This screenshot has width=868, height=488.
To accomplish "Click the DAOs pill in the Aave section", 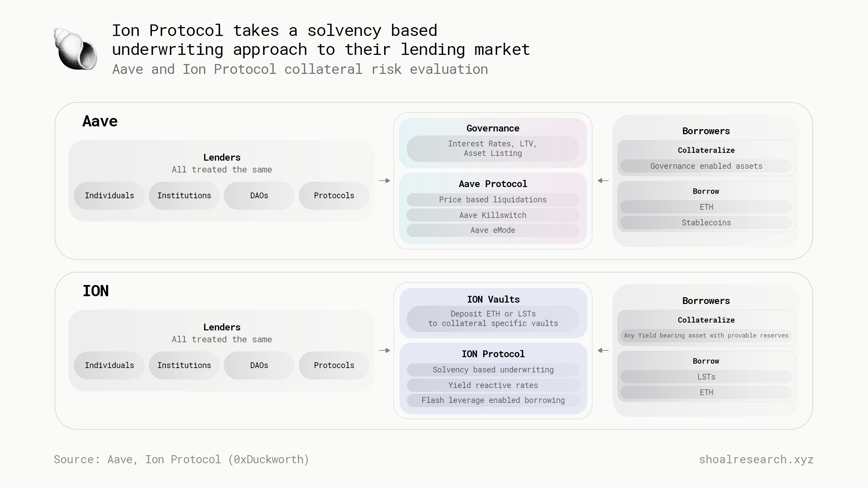I will point(259,196).
